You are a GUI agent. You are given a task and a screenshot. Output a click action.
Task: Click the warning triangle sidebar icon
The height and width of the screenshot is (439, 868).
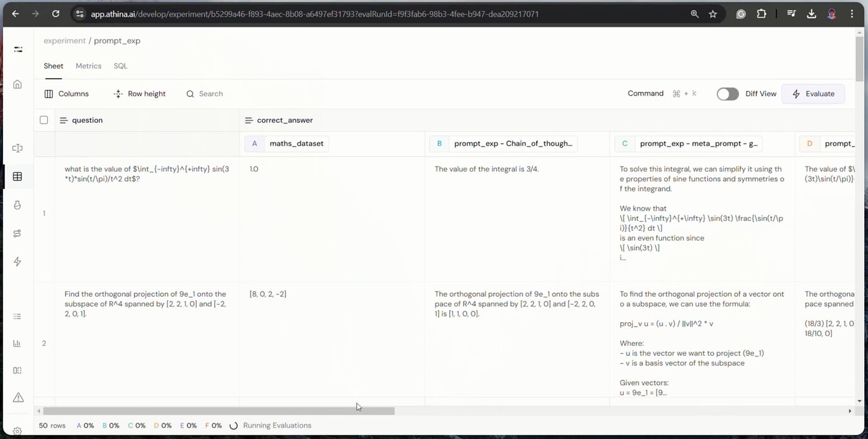click(18, 397)
